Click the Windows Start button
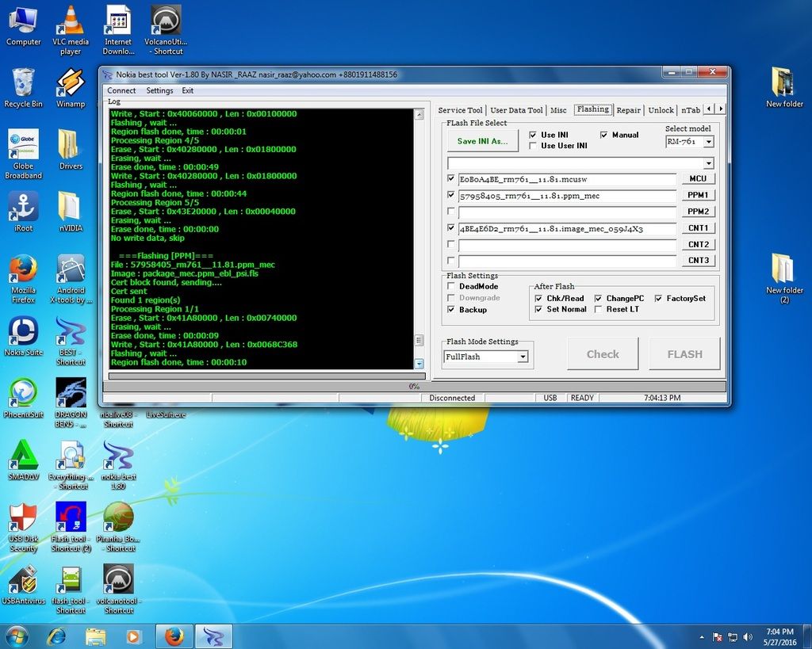 coord(16,636)
